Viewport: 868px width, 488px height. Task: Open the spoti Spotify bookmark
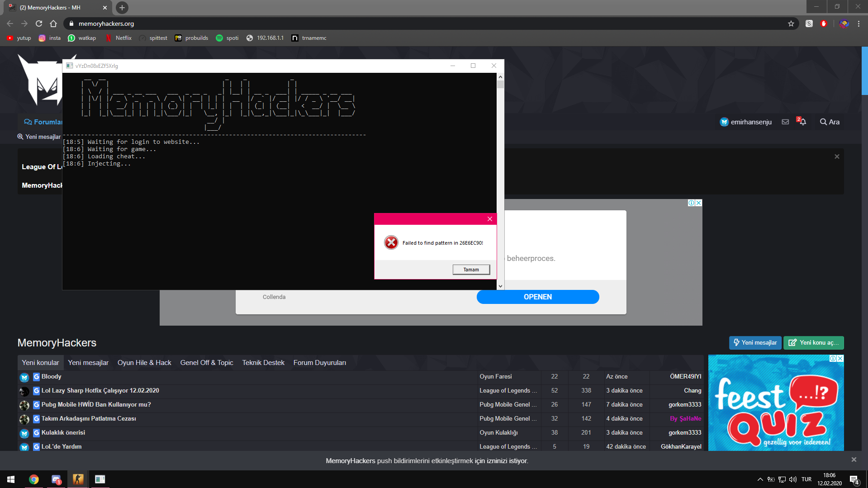[228, 38]
